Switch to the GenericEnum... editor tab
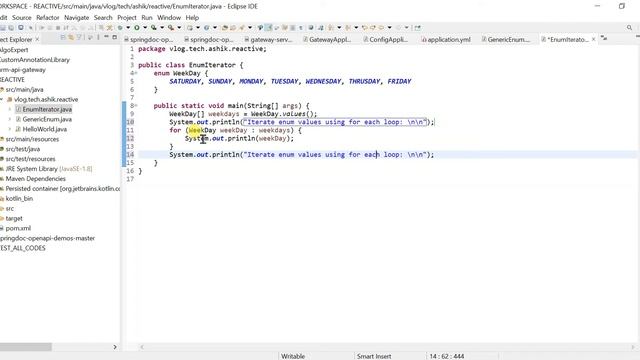This screenshot has width=640, height=360. pos(505,40)
